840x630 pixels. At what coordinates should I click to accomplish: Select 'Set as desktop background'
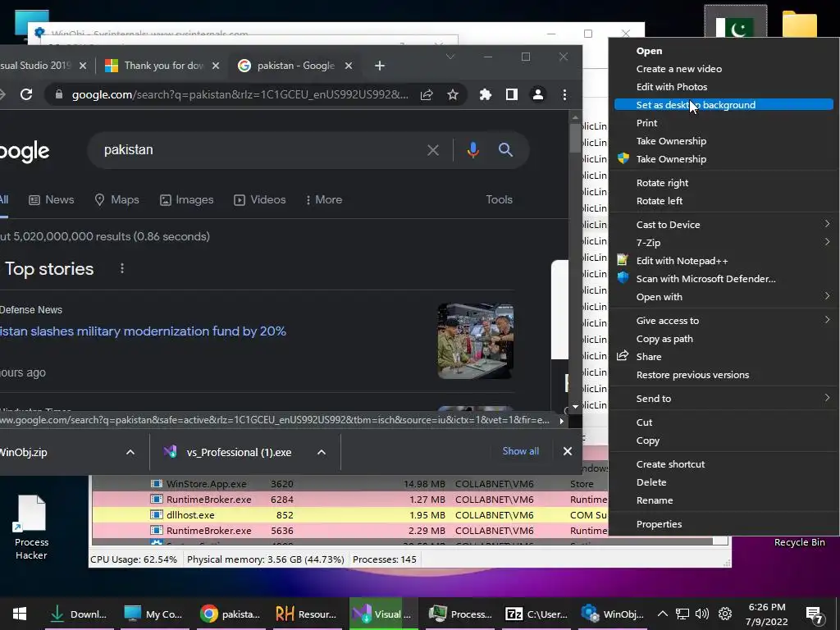[x=724, y=105]
